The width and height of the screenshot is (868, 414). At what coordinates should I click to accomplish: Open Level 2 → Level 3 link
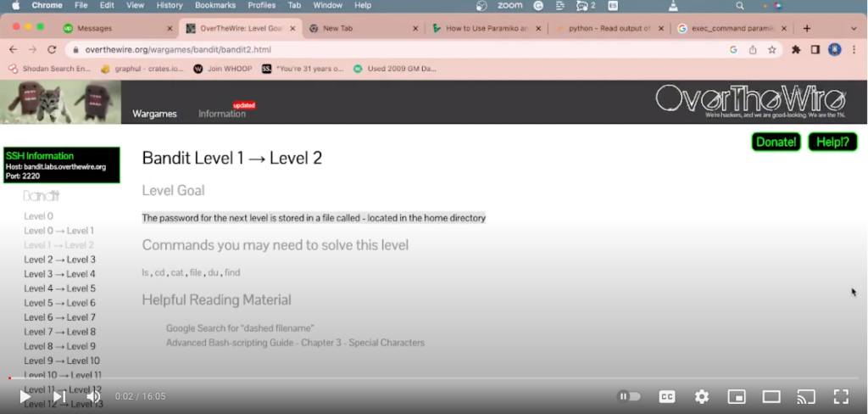59,260
